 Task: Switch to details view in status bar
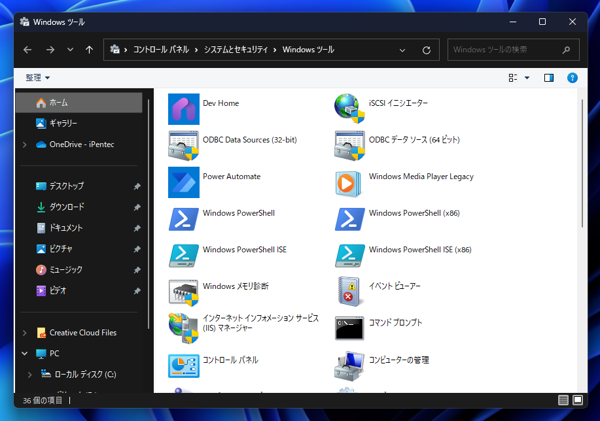click(x=563, y=400)
